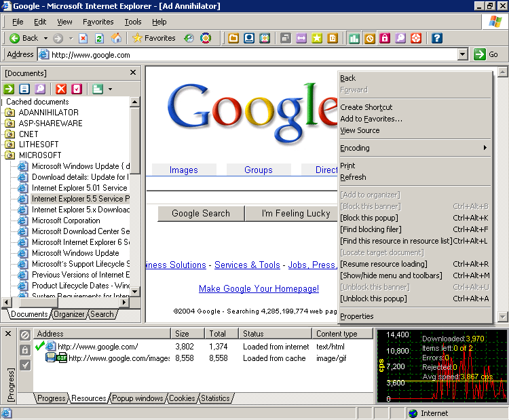The image size is (509, 420).
Task: Open the Make Google Your Homepage link
Action: point(259,288)
